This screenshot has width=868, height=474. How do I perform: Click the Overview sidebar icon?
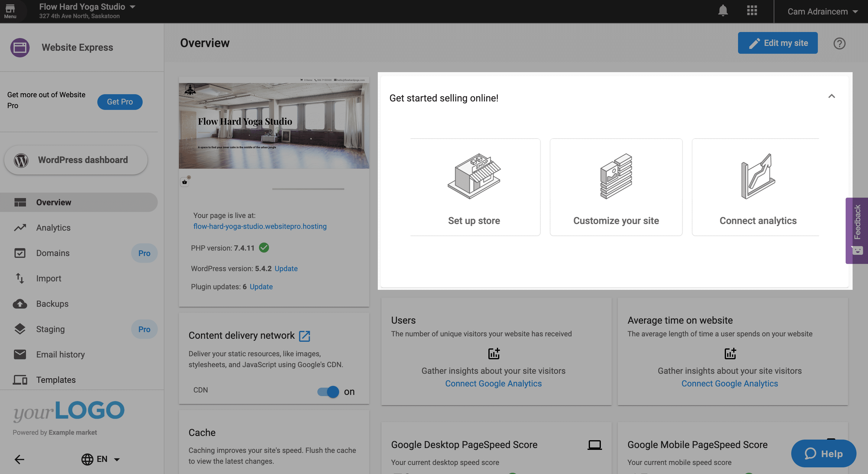pyautogui.click(x=21, y=202)
